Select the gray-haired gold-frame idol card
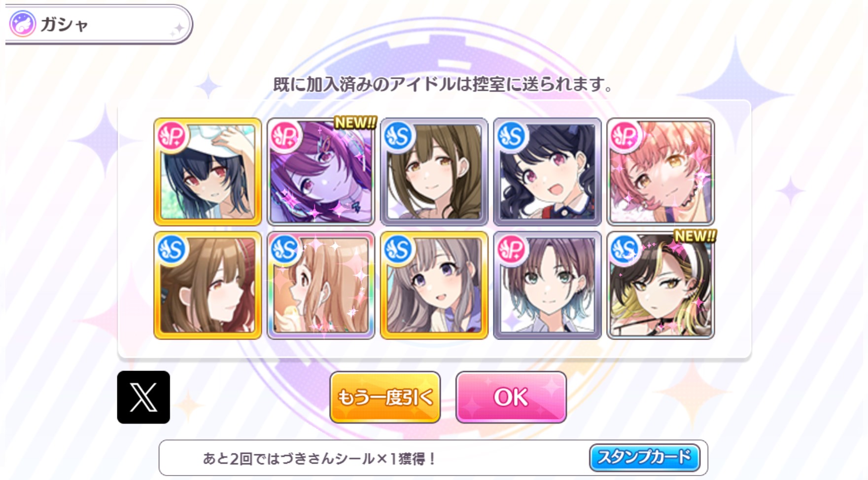The image size is (868, 480). [x=434, y=285]
